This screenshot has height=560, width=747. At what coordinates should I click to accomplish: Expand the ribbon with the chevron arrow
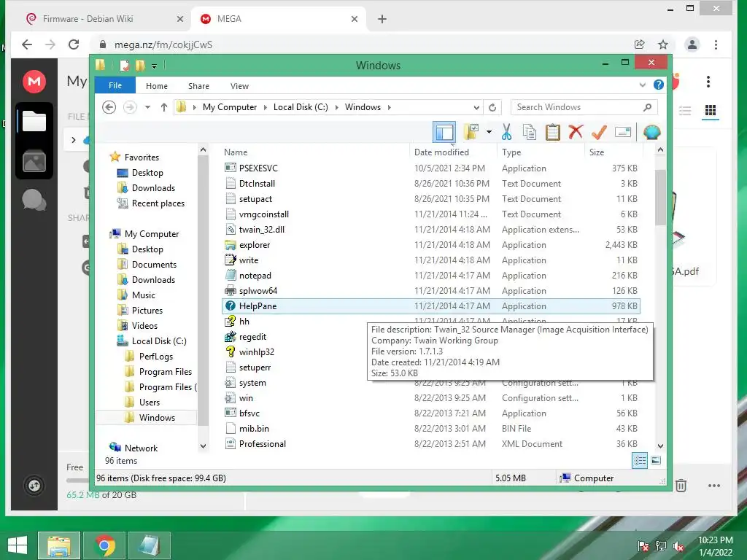[x=642, y=85]
